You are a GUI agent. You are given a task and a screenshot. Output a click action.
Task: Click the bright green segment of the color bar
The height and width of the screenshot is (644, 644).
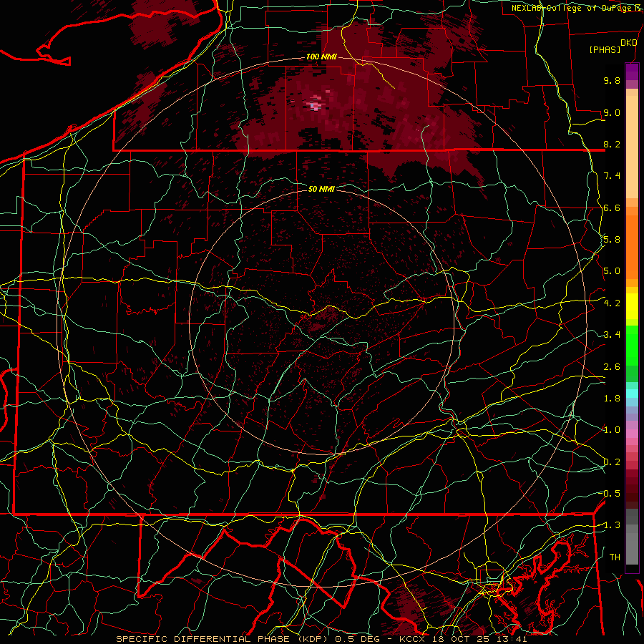click(x=632, y=345)
